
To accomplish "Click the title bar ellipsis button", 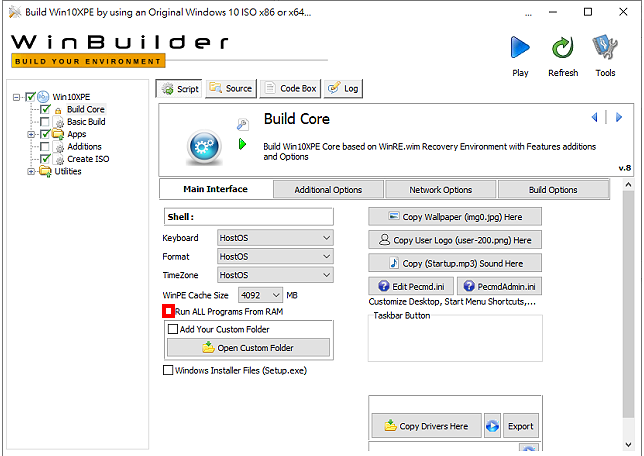I will click(x=528, y=13).
